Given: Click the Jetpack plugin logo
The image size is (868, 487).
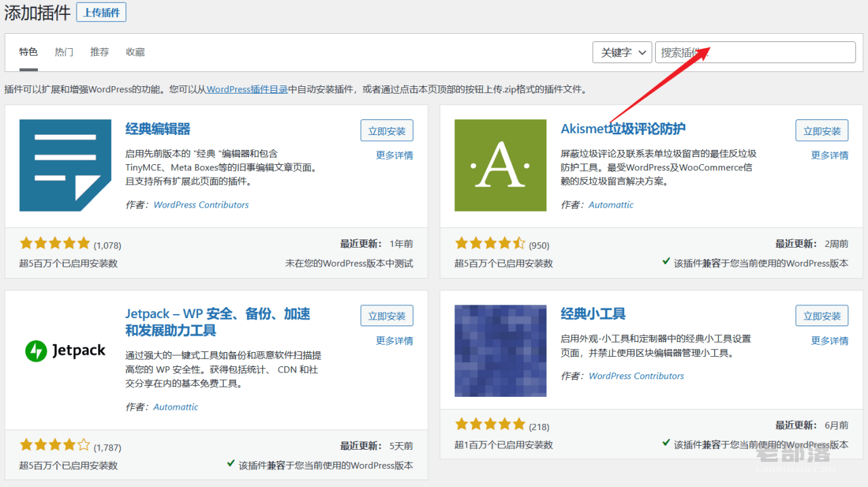Looking at the screenshot, I should pos(65,351).
